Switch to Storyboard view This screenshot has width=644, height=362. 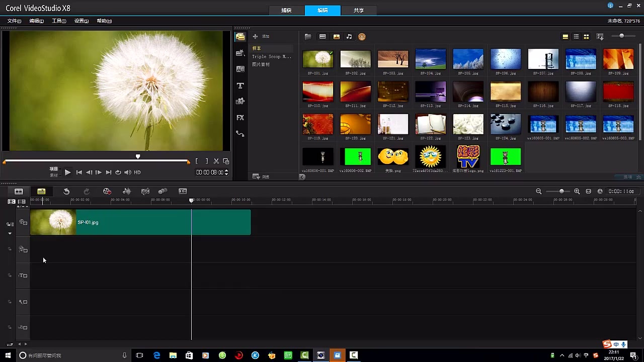point(19,191)
